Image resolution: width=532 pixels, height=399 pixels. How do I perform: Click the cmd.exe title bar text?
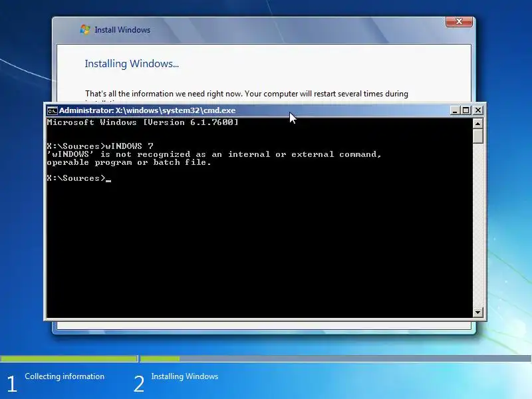point(147,110)
